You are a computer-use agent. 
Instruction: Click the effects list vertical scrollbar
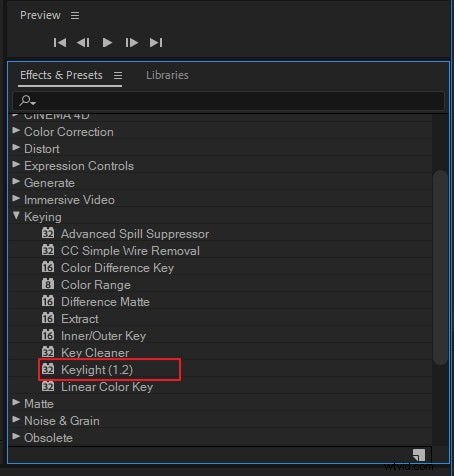click(x=441, y=267)
